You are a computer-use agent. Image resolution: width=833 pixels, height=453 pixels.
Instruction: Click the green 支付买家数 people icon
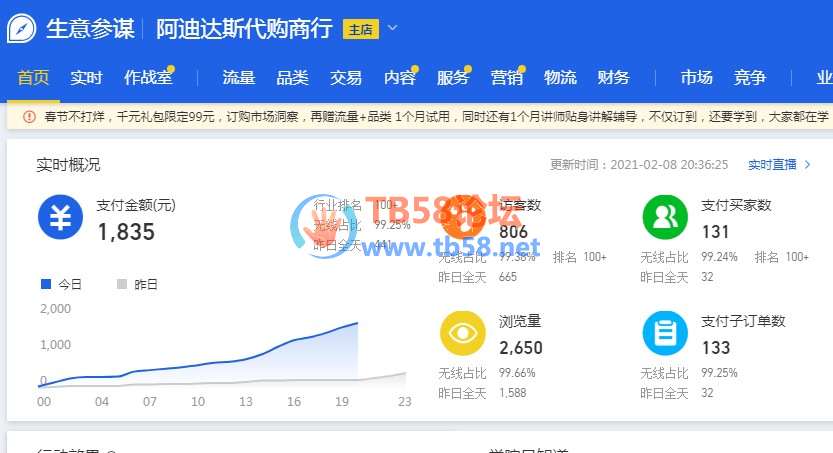point(663,217)
